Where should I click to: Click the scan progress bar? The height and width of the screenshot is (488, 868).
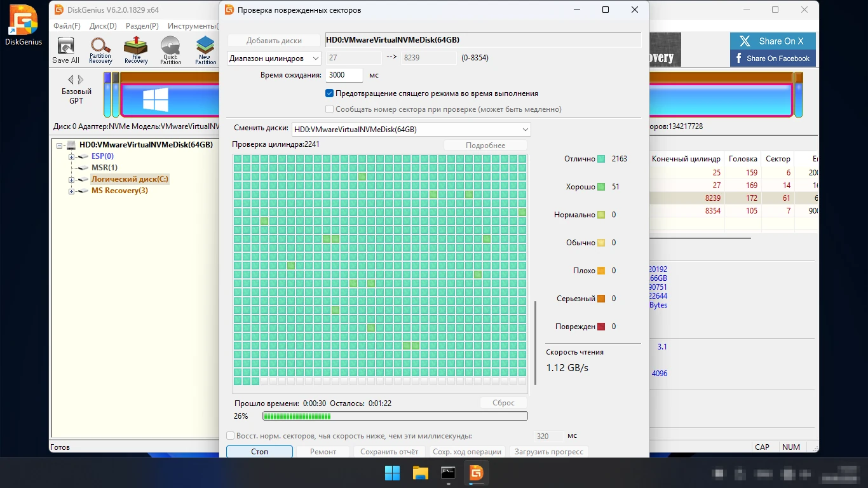[395, 416]
